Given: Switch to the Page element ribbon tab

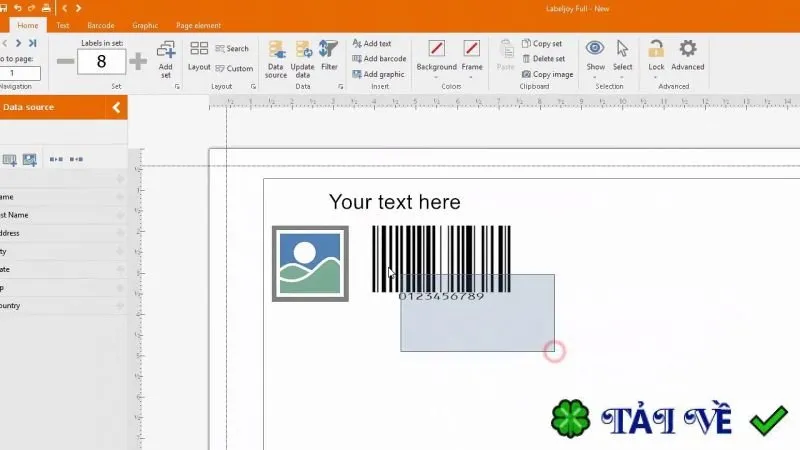Looking at the screenshot, I should pyautogui.click(x=198, y=26).
